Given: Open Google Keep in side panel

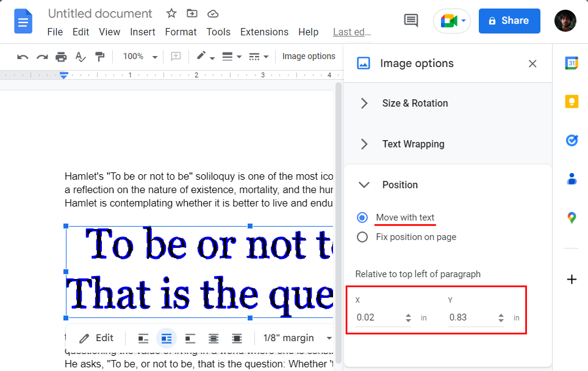Looking at the screenshot, I should (x=572, y=102).
